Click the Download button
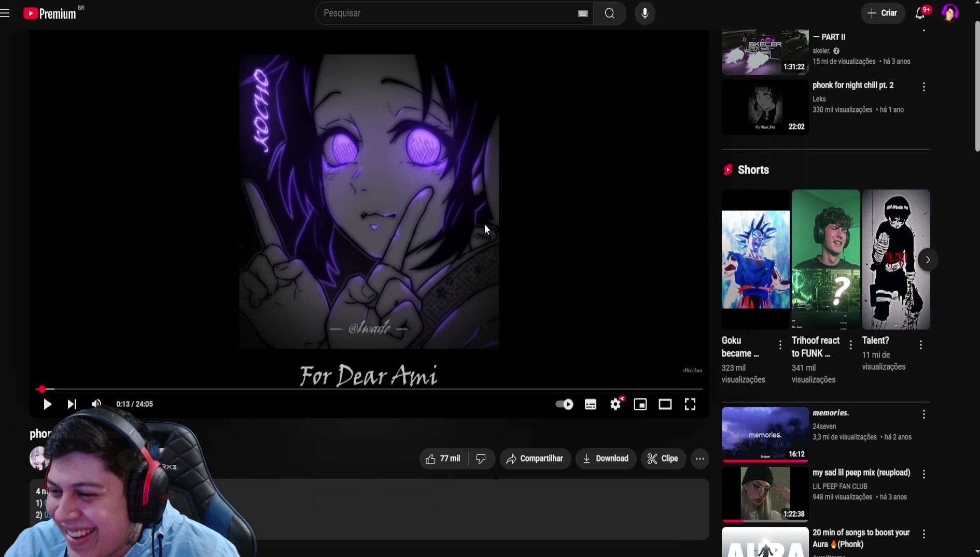980x557 pixels. point(606,459)
